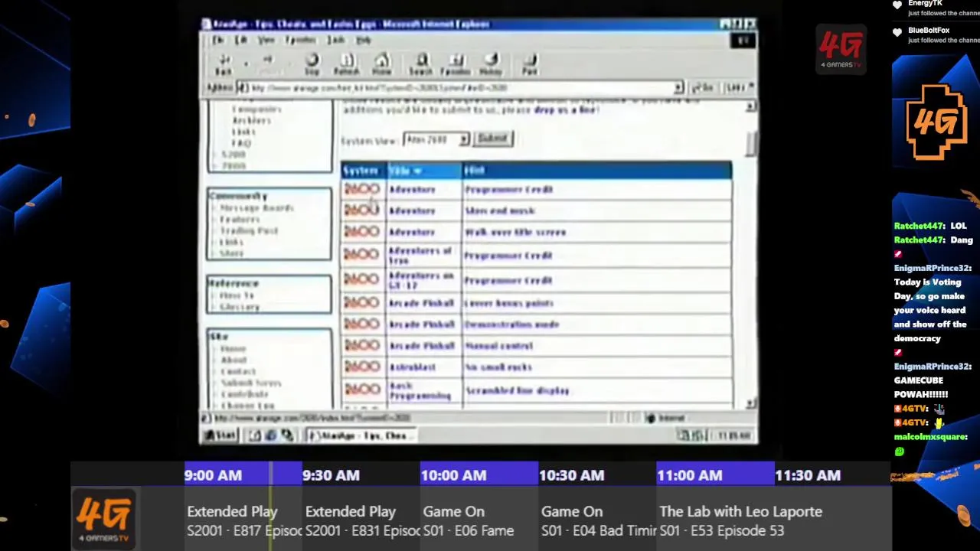Open the System View dropdown set to Atari 2600
Screen dimensions: 980x551
tap(437, 139)
